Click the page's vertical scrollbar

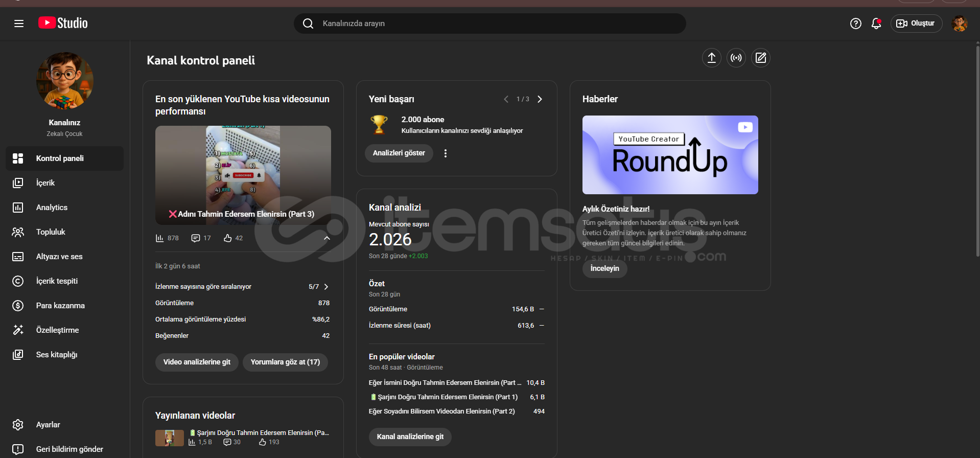[977, 153]
